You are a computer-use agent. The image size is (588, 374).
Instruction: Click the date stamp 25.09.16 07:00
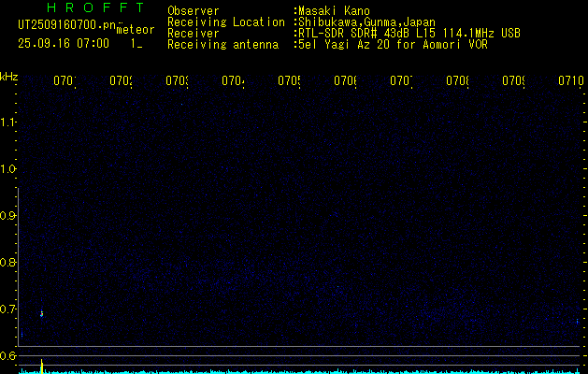[x=64, y=44]
